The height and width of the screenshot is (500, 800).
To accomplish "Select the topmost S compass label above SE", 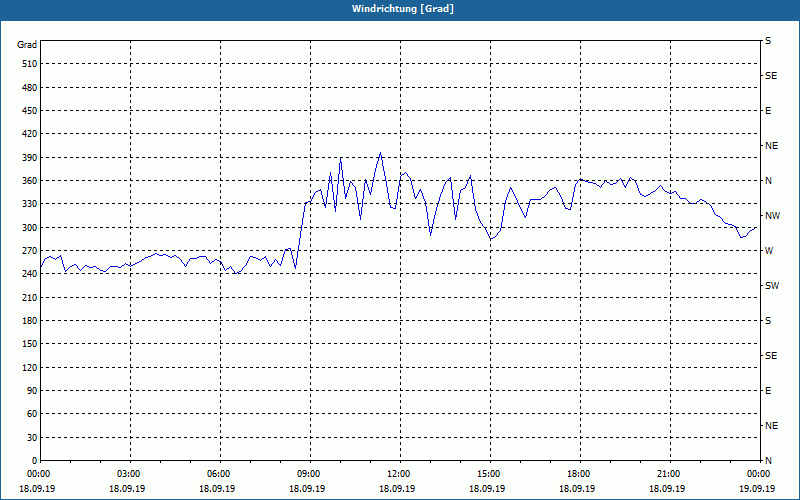I will pos(768,41).
